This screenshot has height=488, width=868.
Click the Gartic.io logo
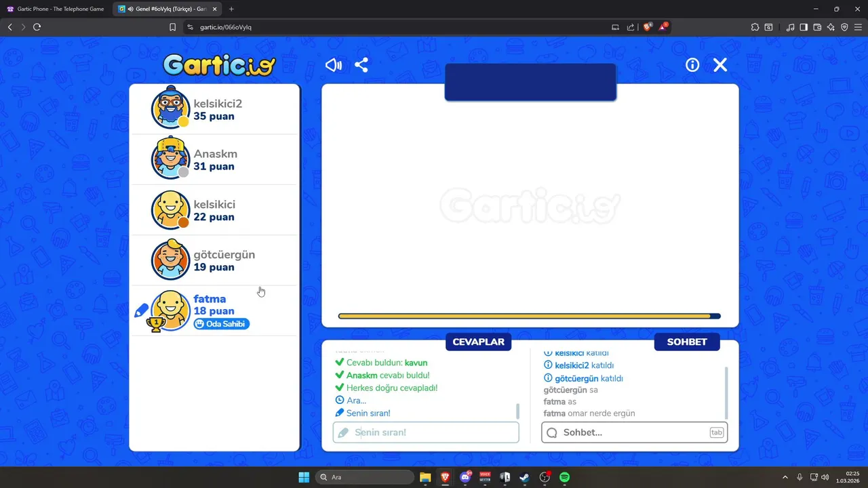pyautogui.click(x=219, y=65)
